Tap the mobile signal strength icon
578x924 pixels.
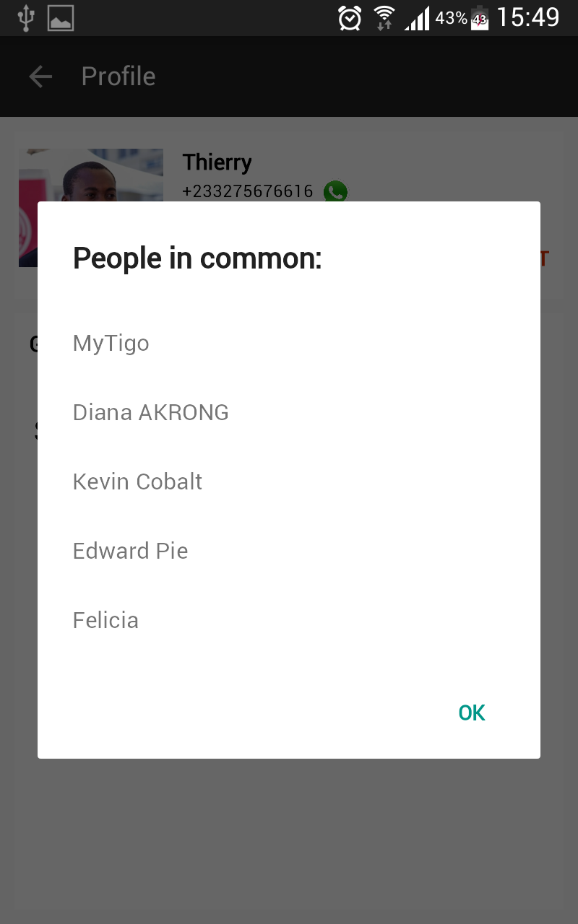coord(417,18)
